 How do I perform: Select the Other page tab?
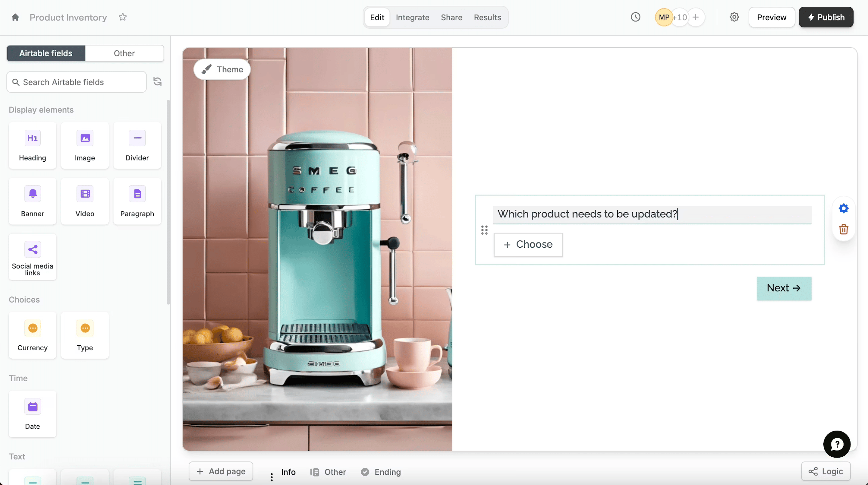(328, 472)
